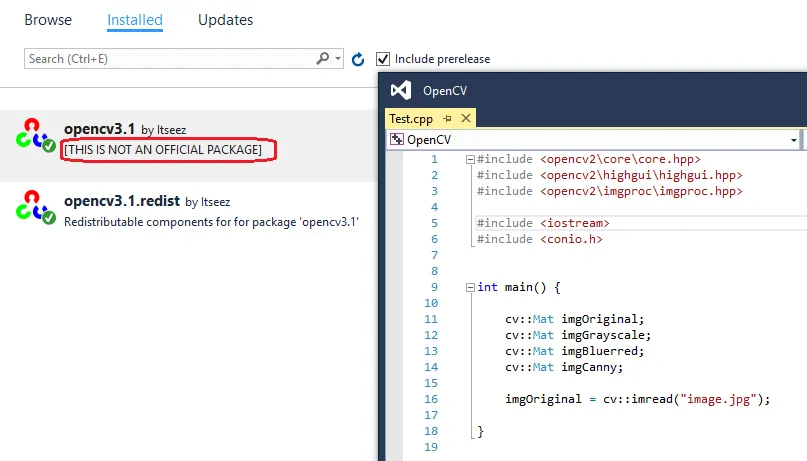Click the highgui.hpp include line
Viewport: 807px width, 461px height.
click(x=609, y=175)
